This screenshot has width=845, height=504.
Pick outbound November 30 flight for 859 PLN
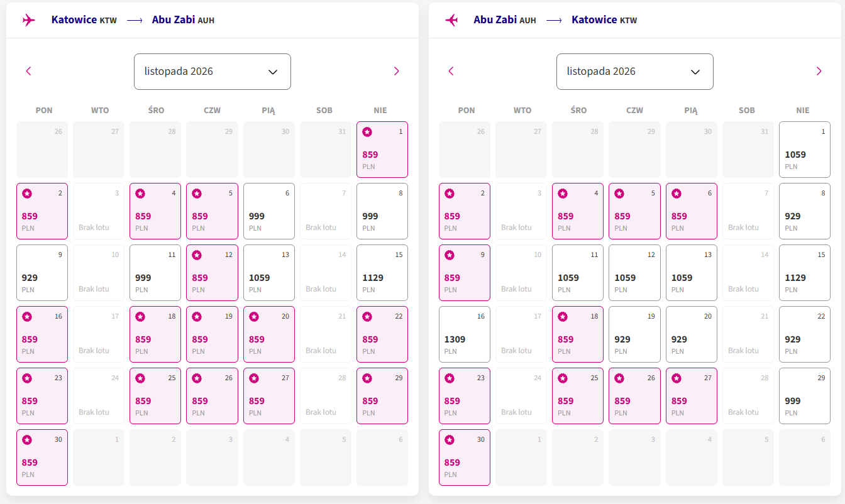pyautogui.click(x=42, y=457)
